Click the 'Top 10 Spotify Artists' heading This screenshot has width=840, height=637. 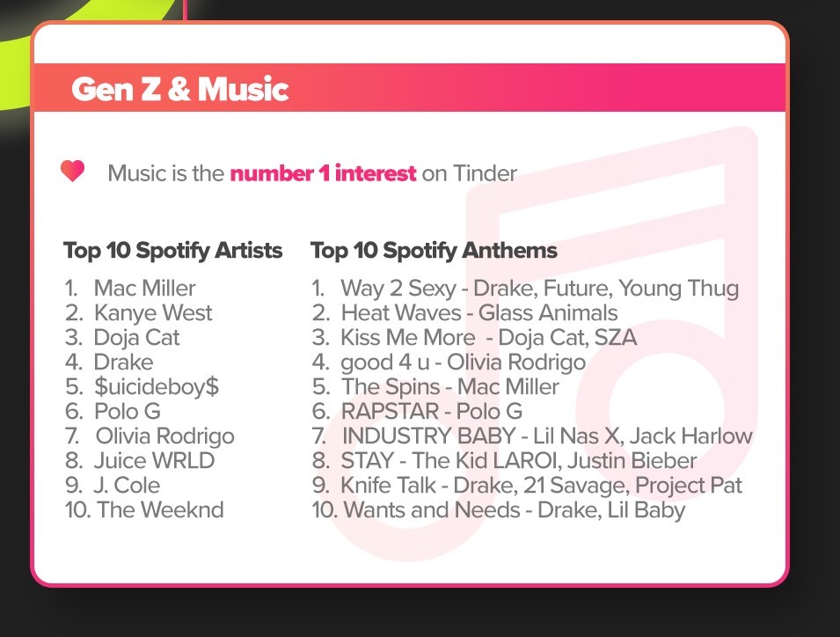tap(173, 250)
